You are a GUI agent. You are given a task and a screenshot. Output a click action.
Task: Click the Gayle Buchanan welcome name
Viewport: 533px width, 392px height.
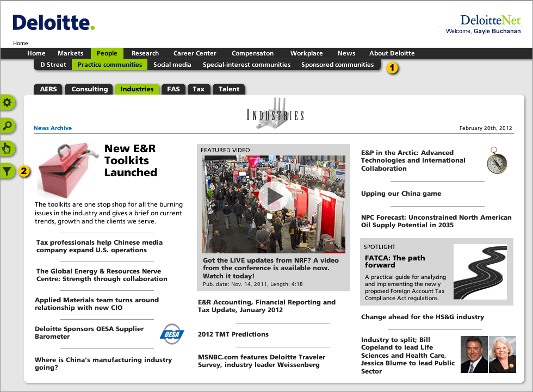point(497,31)
